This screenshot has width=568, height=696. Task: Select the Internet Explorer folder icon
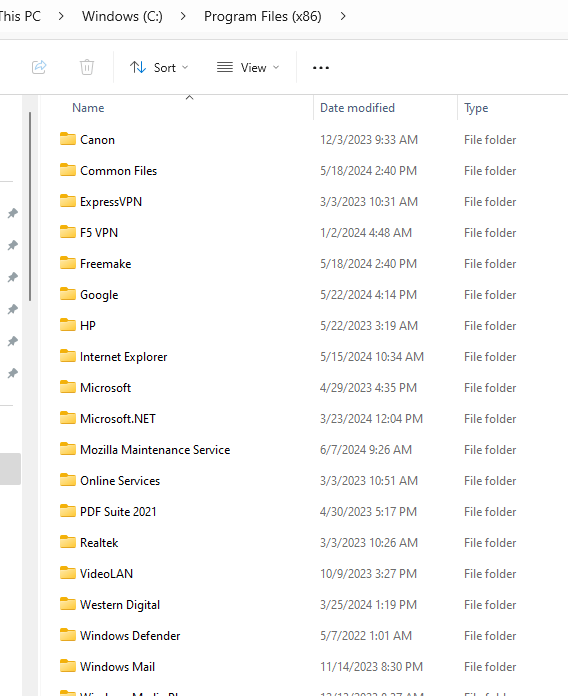pyautogui.click(x=68, y=356)
